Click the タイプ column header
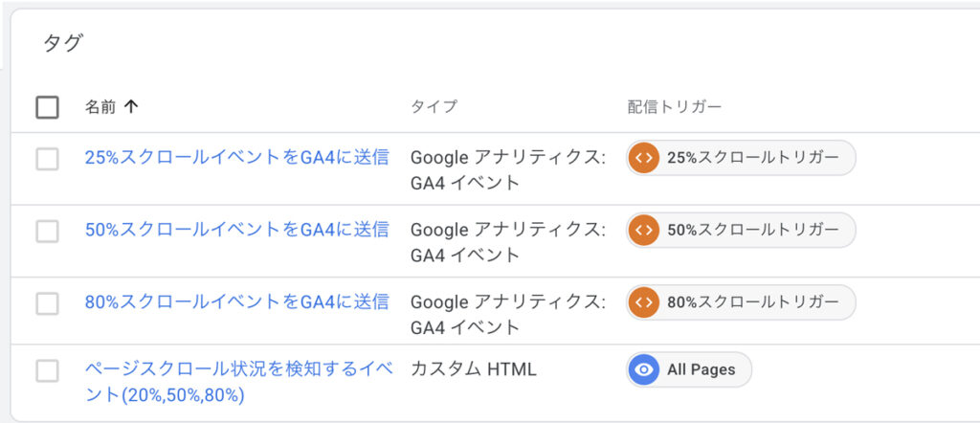 [434, 107]
